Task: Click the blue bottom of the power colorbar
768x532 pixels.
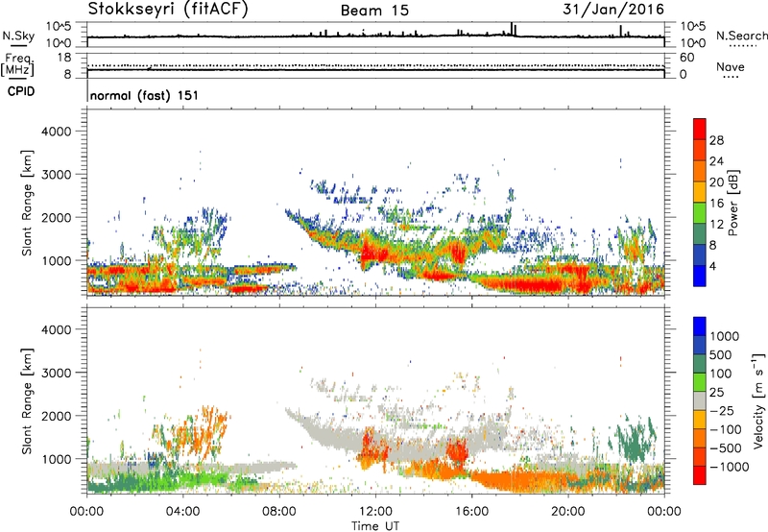Action: (700, 276)
